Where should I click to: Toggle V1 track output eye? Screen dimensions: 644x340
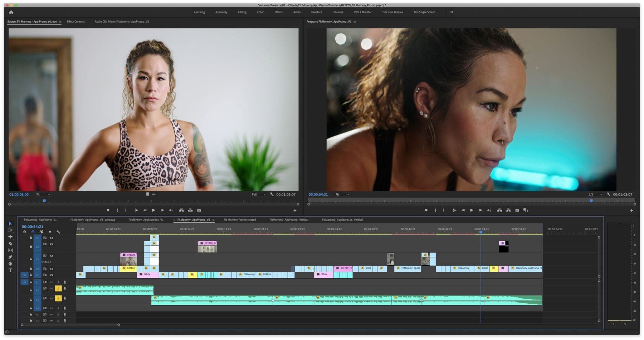[52, 275]
